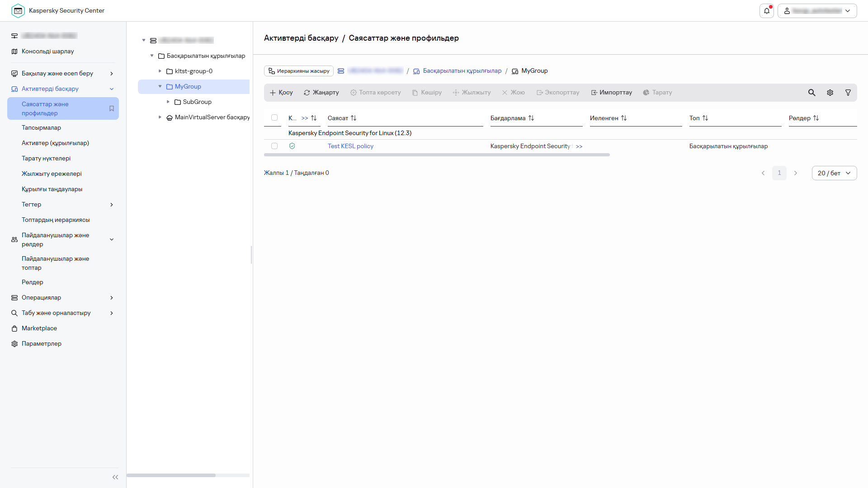Viewport: 868px width, 488px height.
Task: Go to Marketplace in the sidebar
Action: (39, 328)
